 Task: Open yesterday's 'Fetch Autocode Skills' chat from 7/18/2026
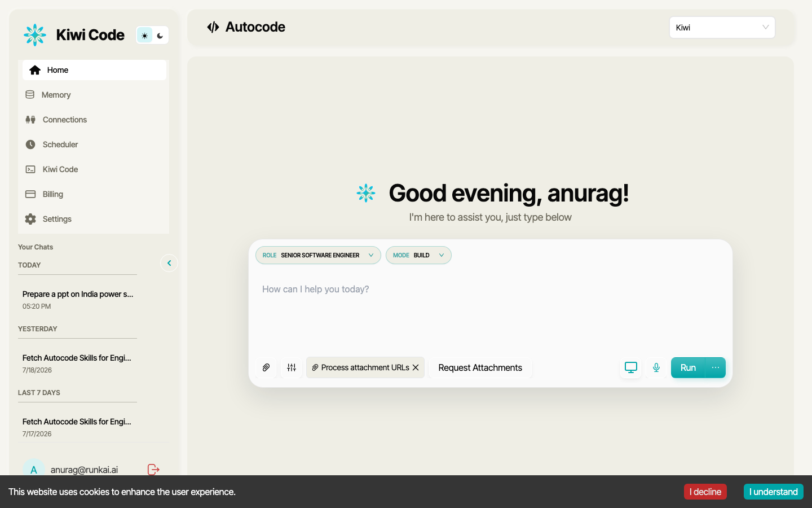(78, 364)
